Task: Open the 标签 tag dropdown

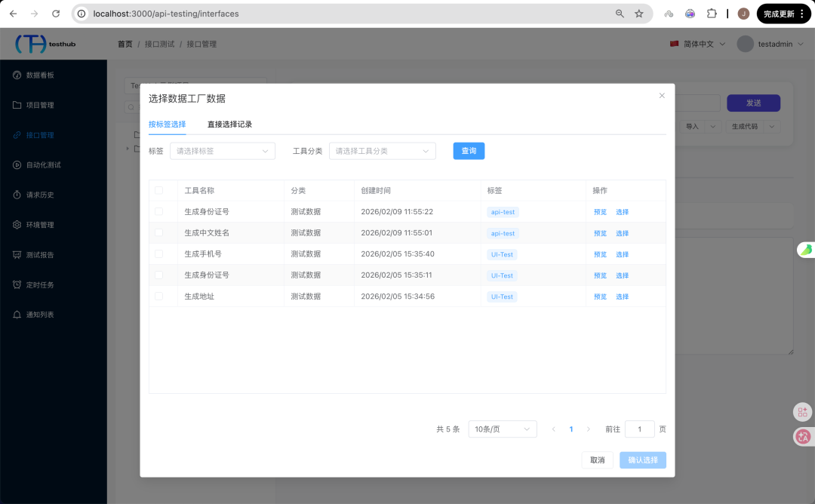Action: [223, 151]
